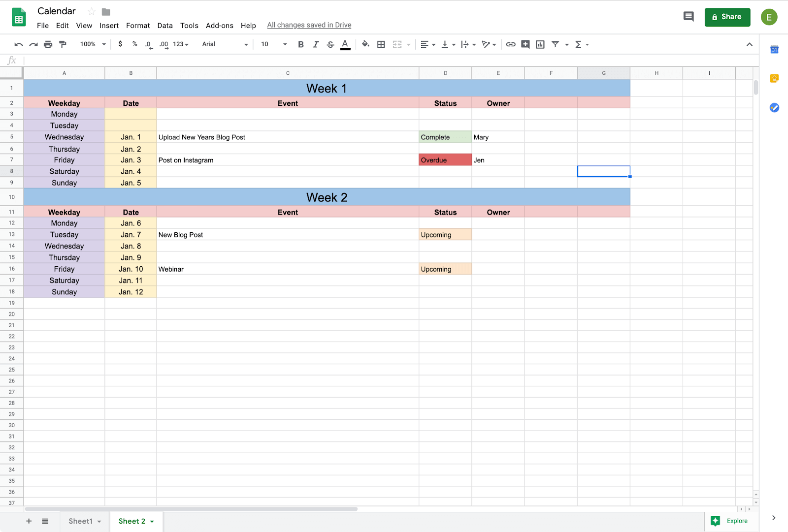
Task: Open the account avatar E
Action: (x=769, y=17)
